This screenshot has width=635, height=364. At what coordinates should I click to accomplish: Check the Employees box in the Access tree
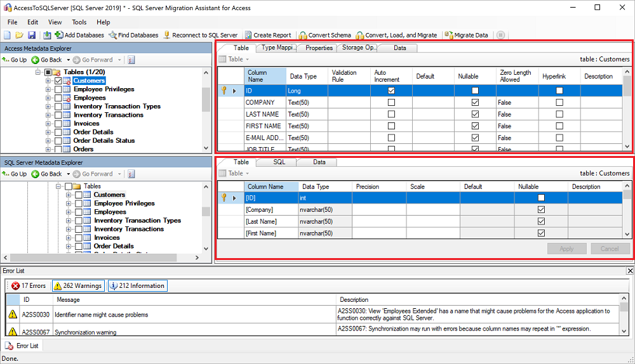click(x=58, y=98)
